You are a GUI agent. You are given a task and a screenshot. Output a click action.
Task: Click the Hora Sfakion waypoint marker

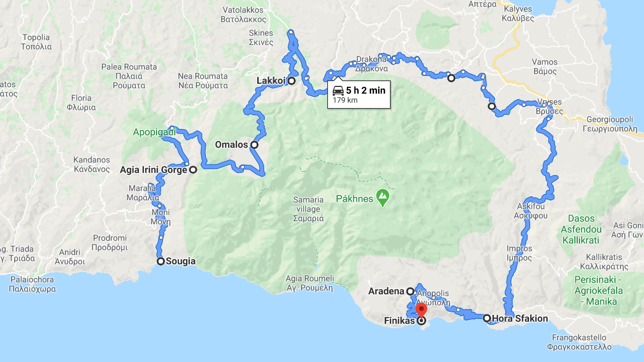(x=487, y=318)
